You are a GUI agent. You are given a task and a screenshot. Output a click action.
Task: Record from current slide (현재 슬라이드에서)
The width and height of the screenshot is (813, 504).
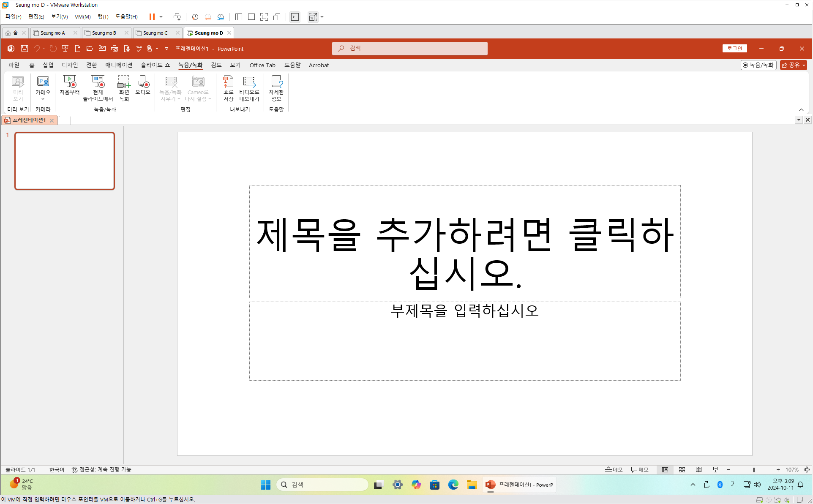click(98, 88)
